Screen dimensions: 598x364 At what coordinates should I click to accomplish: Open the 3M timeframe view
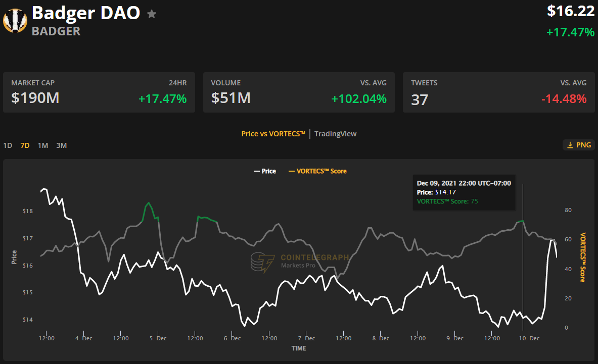(x=61, y=145)
